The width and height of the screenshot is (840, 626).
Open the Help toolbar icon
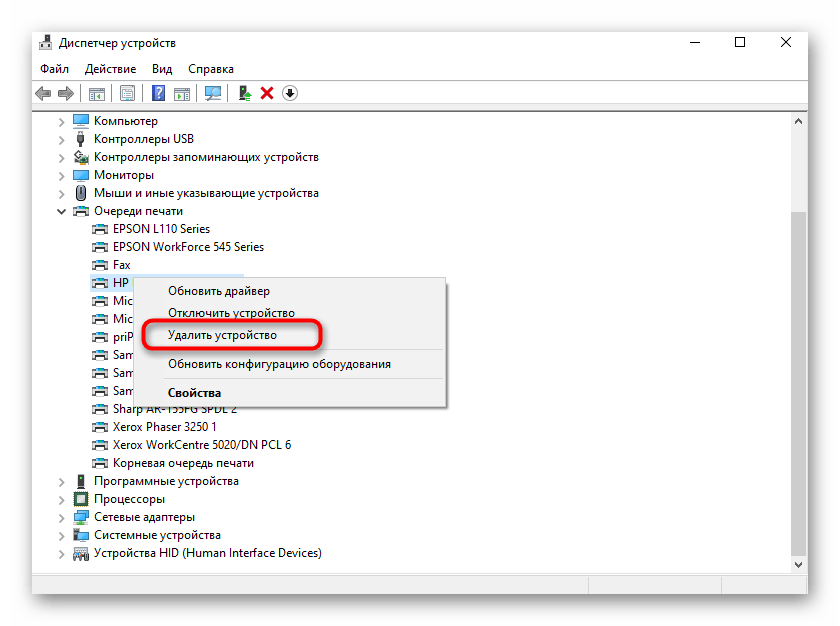[x=159, y=93]
